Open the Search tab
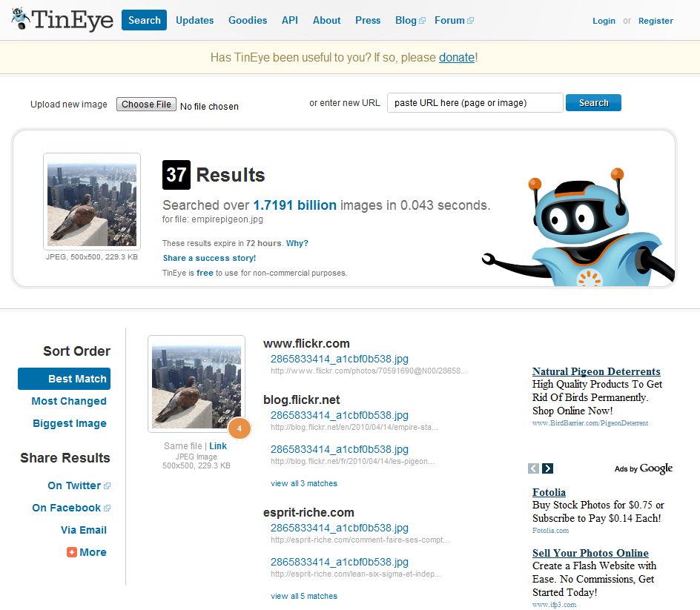Viewport: 700px width, 610px height. tap(144, 20)
